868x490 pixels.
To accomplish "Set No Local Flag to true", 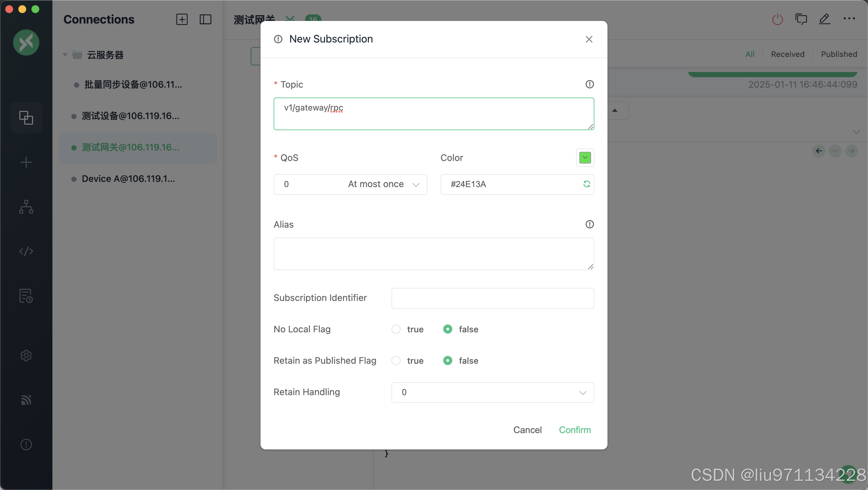I will (x=396, y=329).
